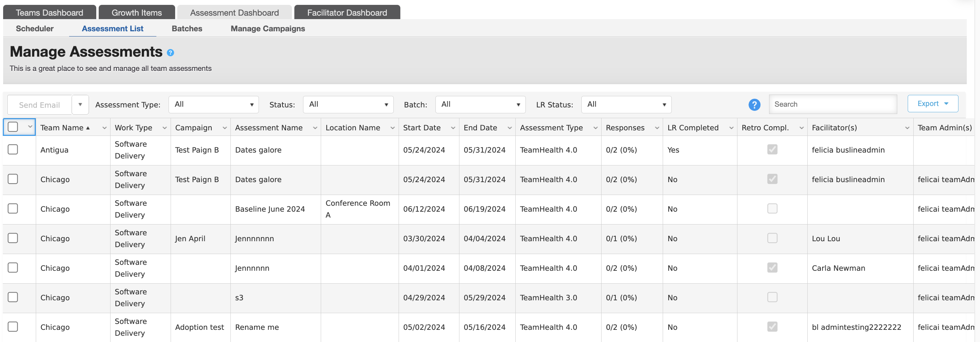Viewport: 980px width, 342px height.
Task: Select the Rename me row checkbox
Action: click(x=13, y=327)
